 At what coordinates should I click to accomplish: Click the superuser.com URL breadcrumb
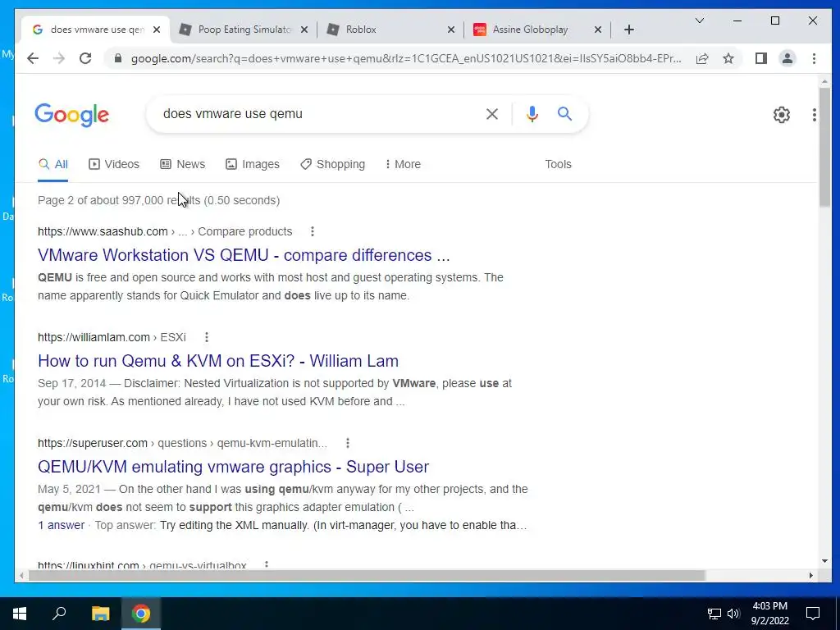(x=182, y=443)
